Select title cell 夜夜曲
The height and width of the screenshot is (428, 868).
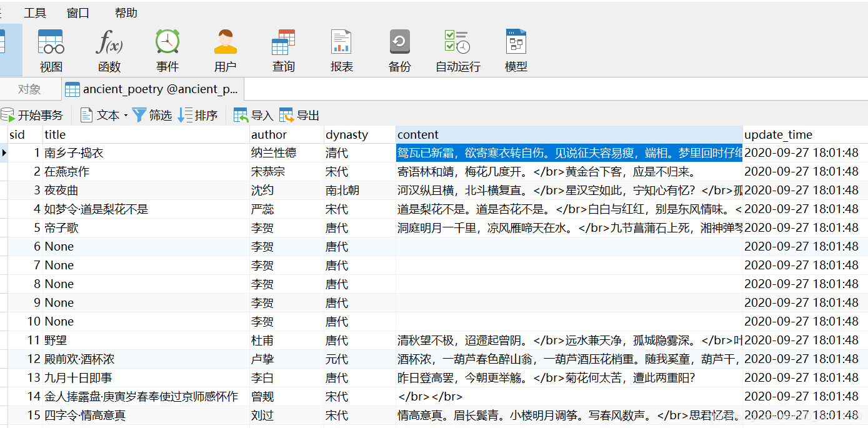pyautogui.click(x=146, y=191)
